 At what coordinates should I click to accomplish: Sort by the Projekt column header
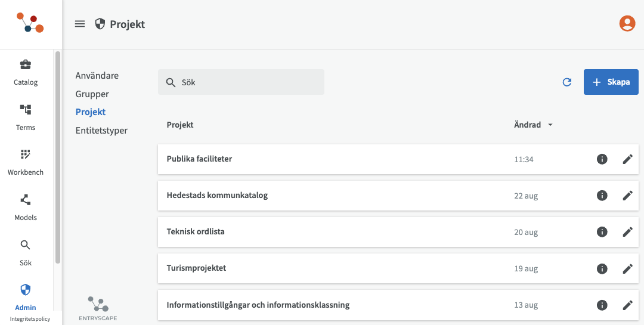[x=180, y=125]
